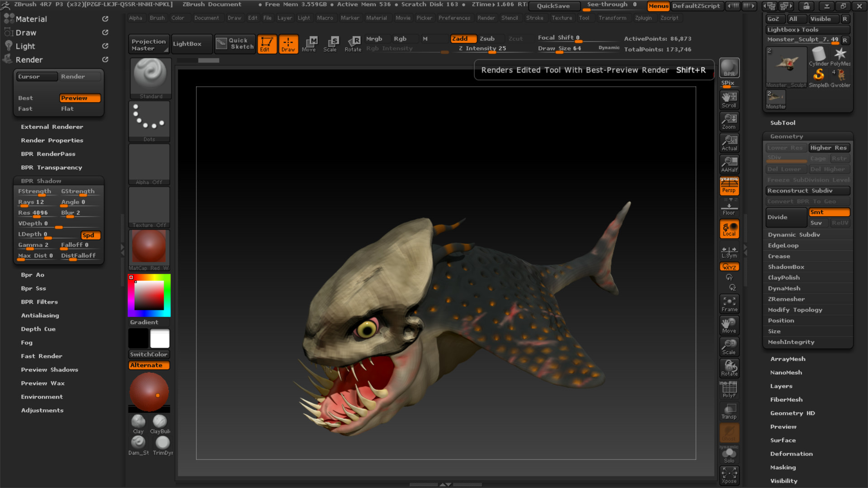The width and height of the screenshot is (868, 488).
Task: Click the Actual size icon
Action: [x=729, y=143]
